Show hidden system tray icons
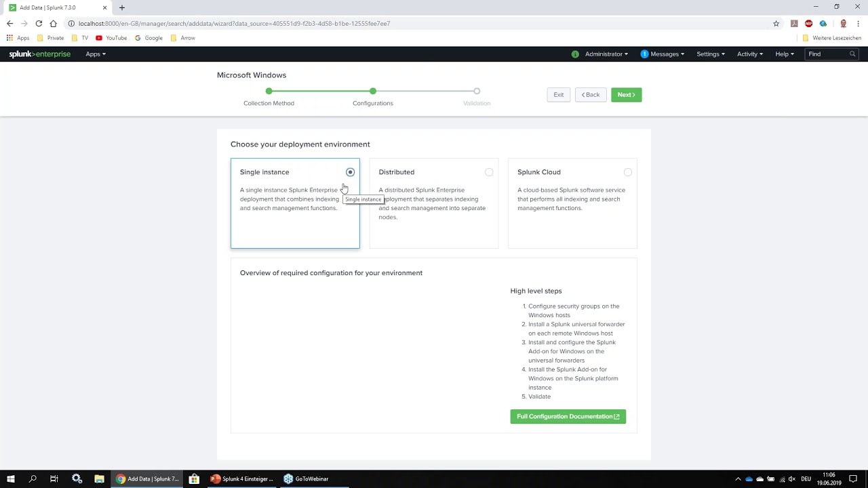Image resolution: width=868 pixels, height=488 pixels. tap(738, 479)
